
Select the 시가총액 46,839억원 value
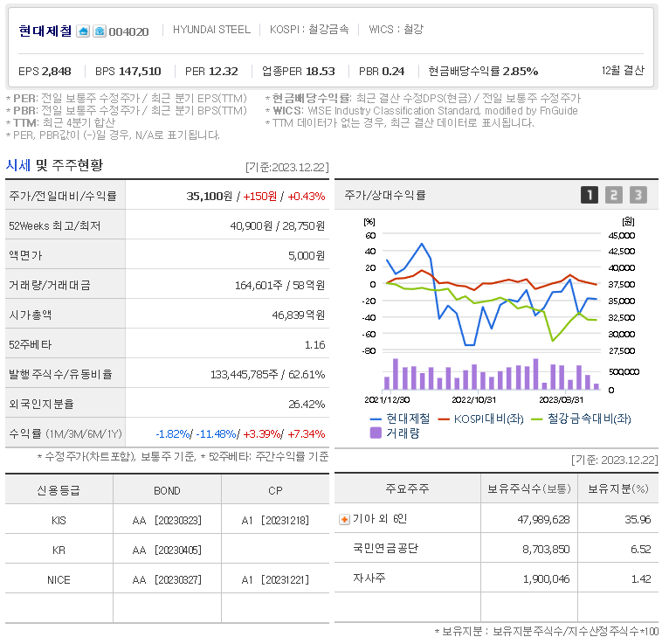tap(298, 315)
